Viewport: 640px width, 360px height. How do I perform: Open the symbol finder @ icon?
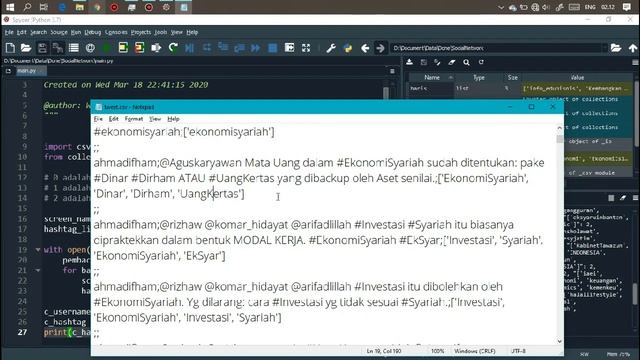point(90,48)
